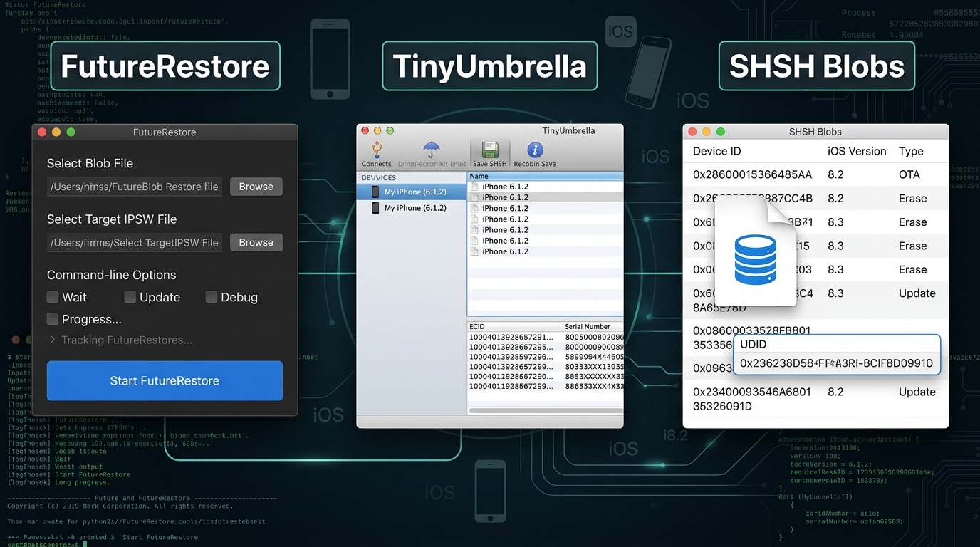
Task: Select the unhighlighted My iPhone (6.1.2) device
Action: pyautogui.click(x=412, y=208)
